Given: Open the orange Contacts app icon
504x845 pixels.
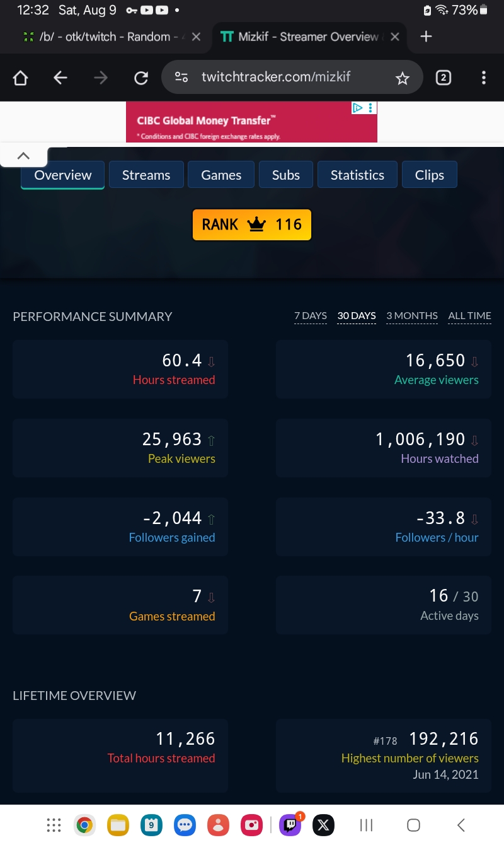Looking at the screenshot, I should [218, 825].
